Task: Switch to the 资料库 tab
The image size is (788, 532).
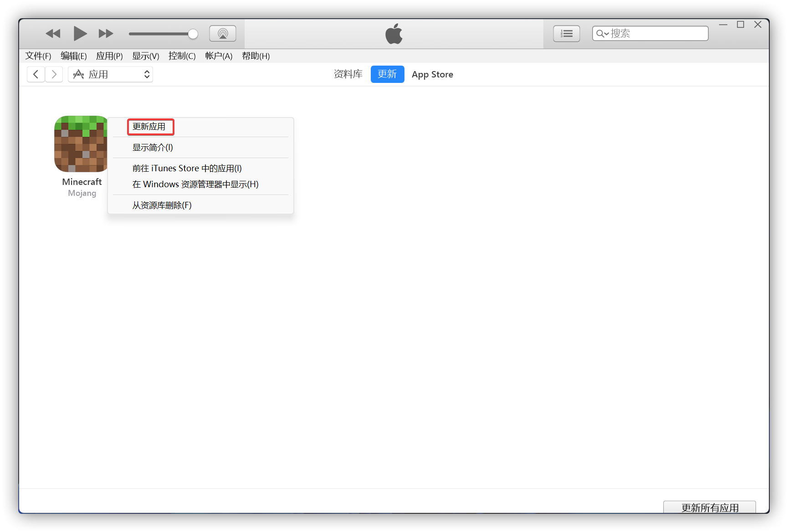Action: pyautogui.click(x=348, y=74)
